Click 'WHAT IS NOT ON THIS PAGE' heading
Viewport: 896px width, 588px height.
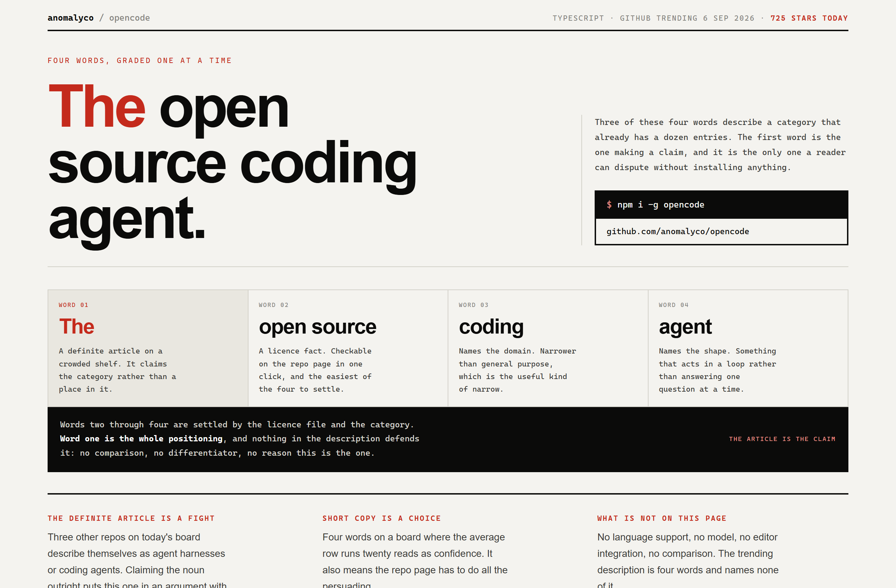(x=662, y=518)
